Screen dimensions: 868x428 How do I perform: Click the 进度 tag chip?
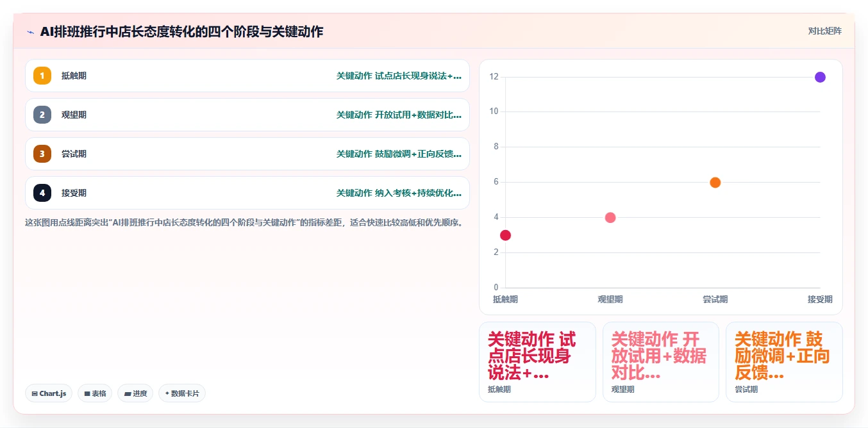135,393
